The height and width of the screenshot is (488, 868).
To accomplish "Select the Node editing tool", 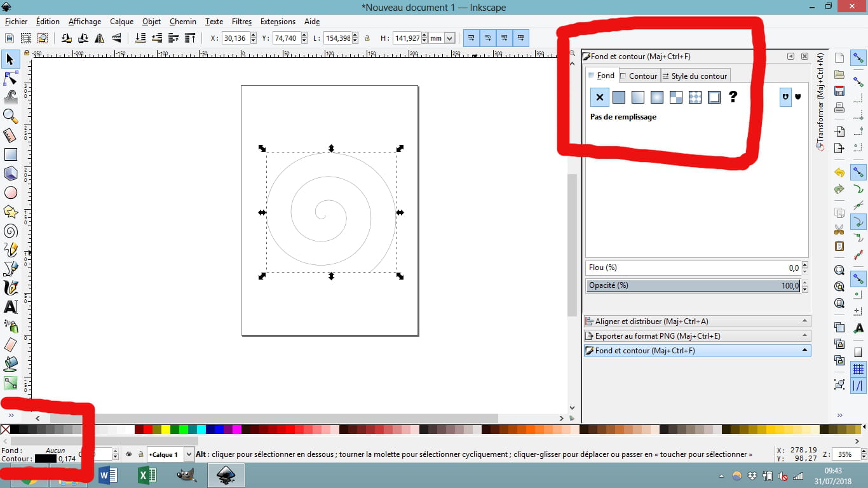I will click(x=10, y=79).
